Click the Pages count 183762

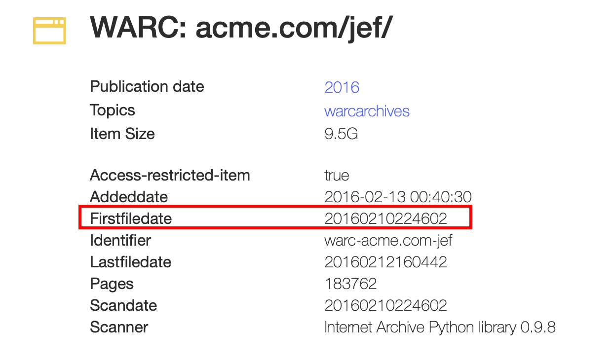pyautogui.click(x=350, y=284)
